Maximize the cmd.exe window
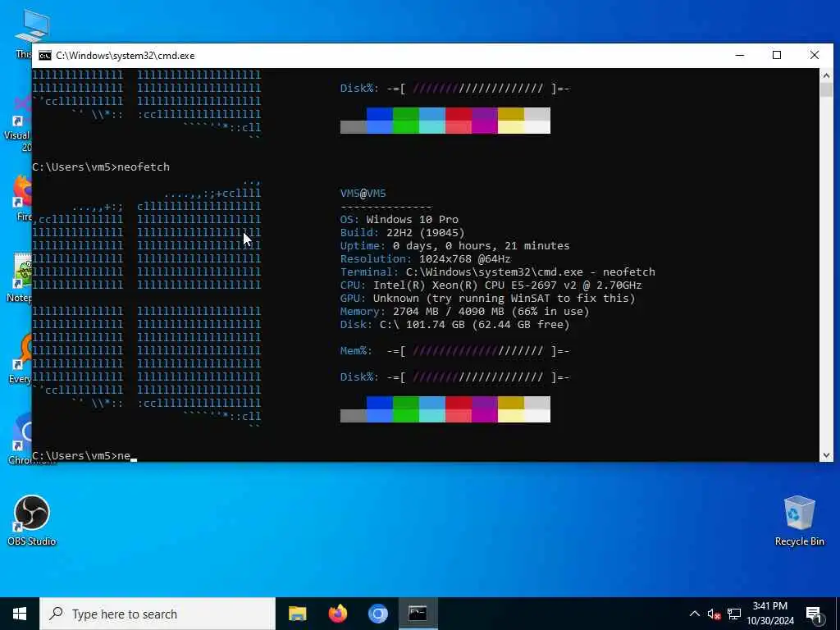Image resolution: width=840 pixels, height=630 pixels. 777,55
